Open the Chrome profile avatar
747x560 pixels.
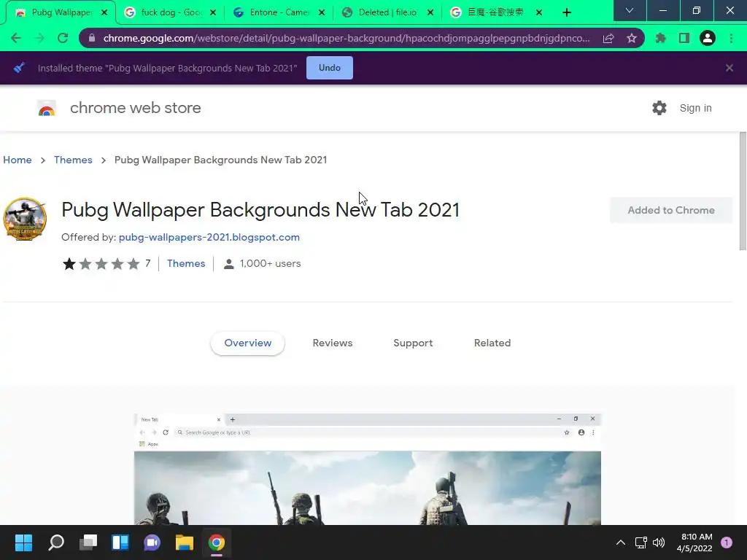pos(708,38)
